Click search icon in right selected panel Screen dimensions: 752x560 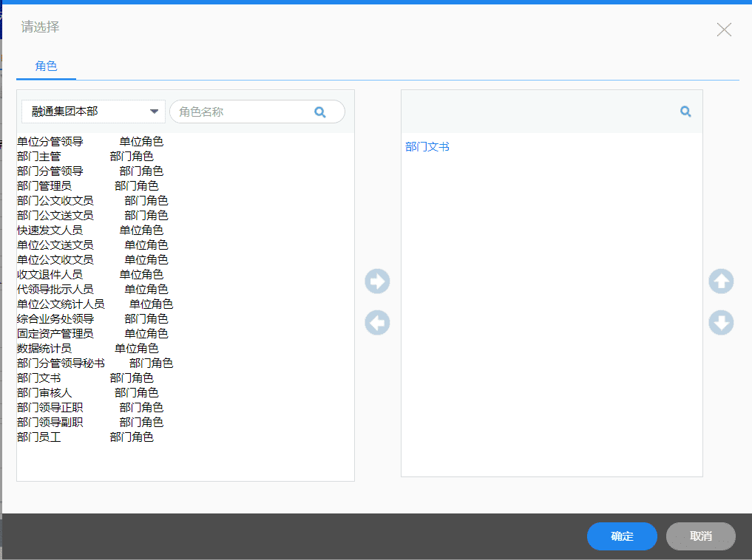tap(685, 112)
